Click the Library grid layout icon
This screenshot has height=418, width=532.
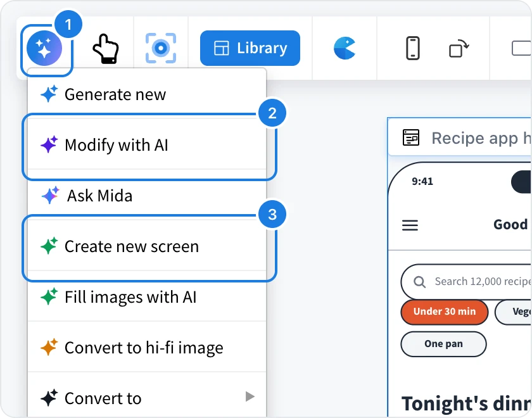(222, 48)
